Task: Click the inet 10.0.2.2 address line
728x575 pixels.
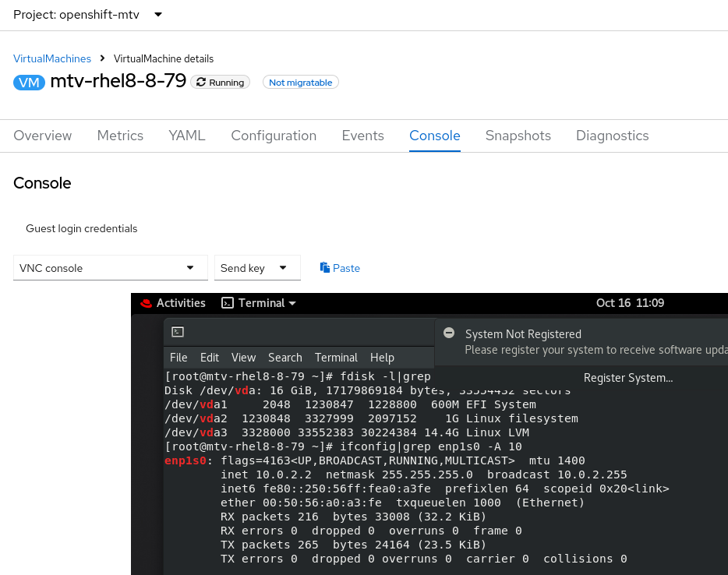Action: click(424, 474)
